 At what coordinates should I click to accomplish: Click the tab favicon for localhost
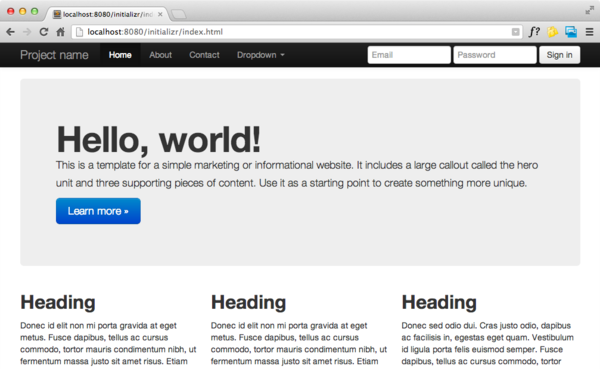(x=57, y=14)
